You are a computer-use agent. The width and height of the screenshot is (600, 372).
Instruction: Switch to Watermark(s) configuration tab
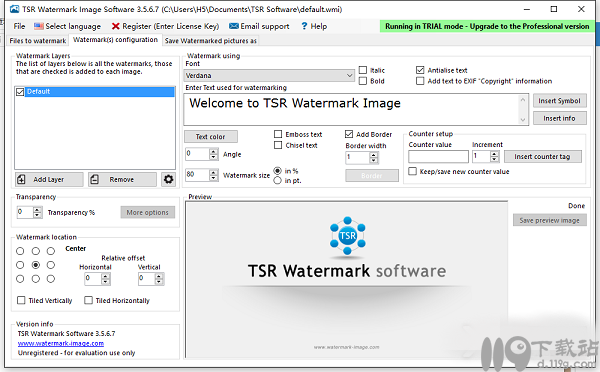(x=115, y=40)
